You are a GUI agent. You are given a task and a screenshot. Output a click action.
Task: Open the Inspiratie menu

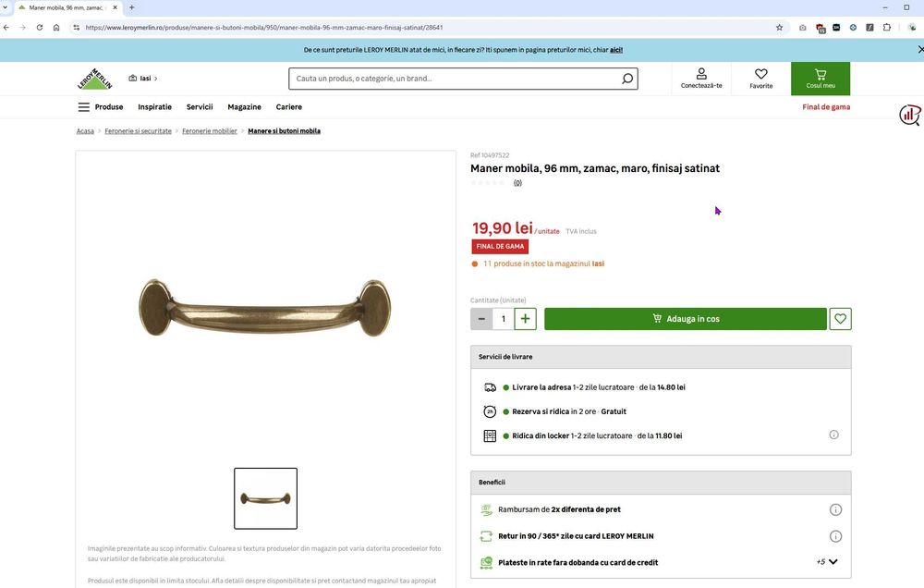pos(155,106)
